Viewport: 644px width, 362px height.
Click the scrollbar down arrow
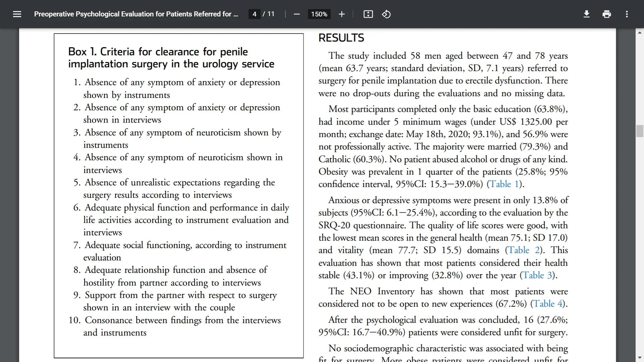pyautogui.click(x=640, y=358)
